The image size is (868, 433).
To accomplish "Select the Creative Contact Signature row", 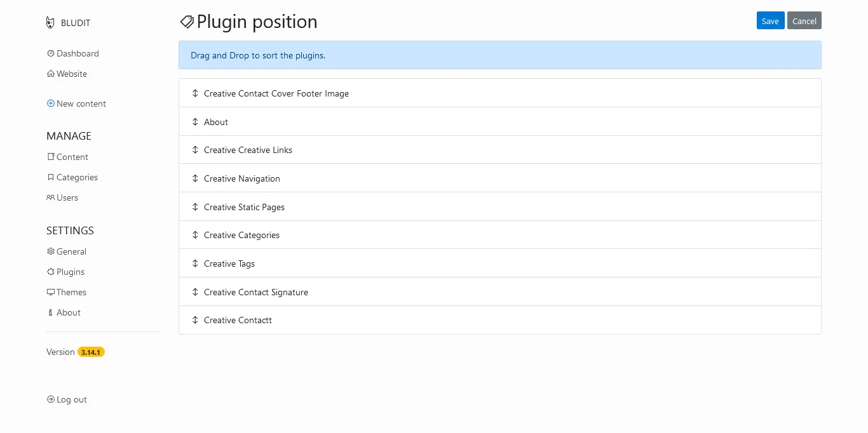I will pyautogui.click(x=255, y=292).
